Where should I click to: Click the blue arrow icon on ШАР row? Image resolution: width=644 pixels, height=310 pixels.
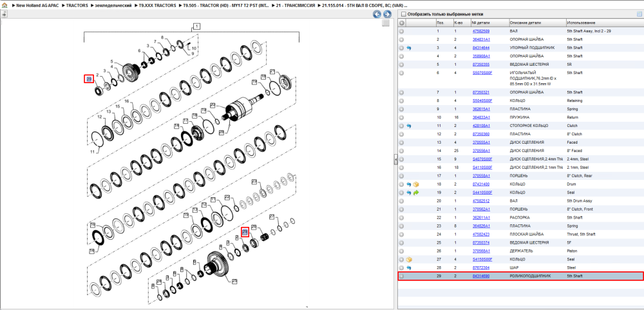pyautogui.click(x=409, y=267)
